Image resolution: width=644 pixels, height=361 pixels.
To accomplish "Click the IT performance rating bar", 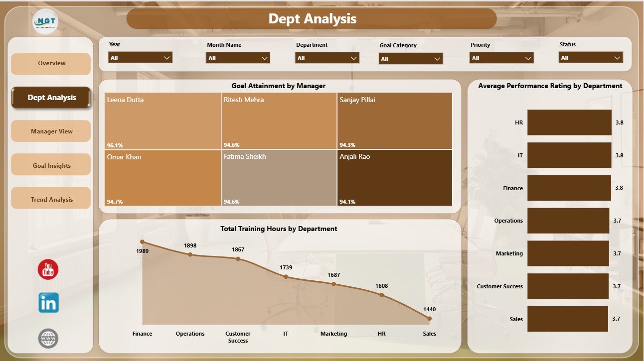I will click(x=569, y=155).
